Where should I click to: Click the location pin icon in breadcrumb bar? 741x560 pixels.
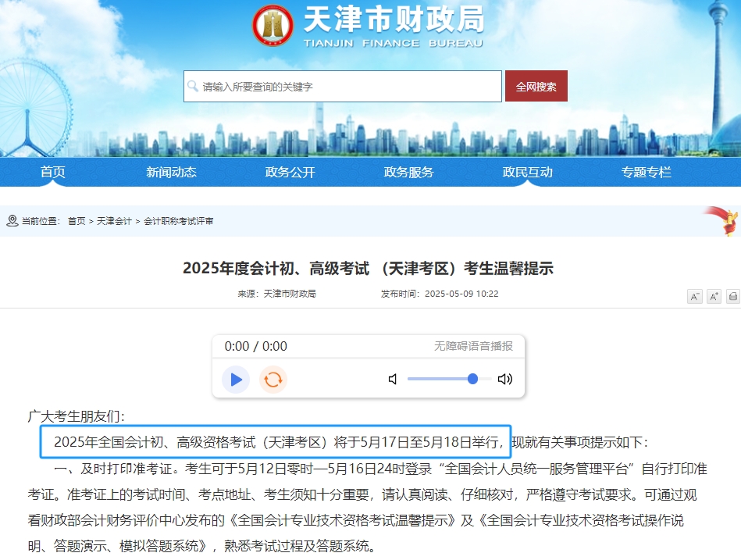[10, 221]
